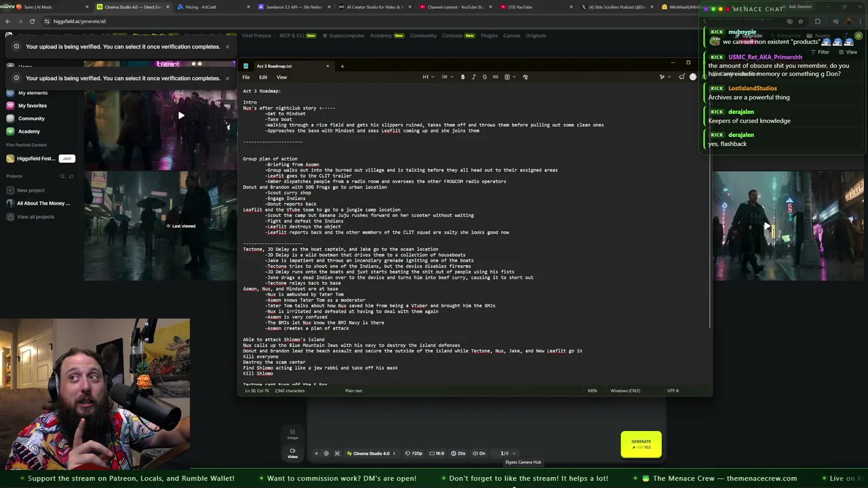The image size is (868, 488).
Task: Click the browser address bar higgsfield.ai URL
Action: (79, 21)
